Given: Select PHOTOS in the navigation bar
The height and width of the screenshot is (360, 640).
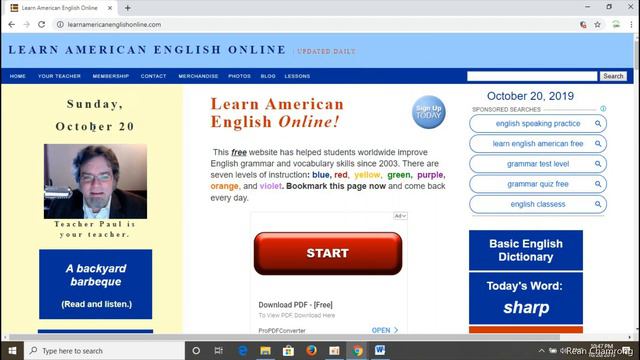Looking at the screenshot, I should [240, 76].
